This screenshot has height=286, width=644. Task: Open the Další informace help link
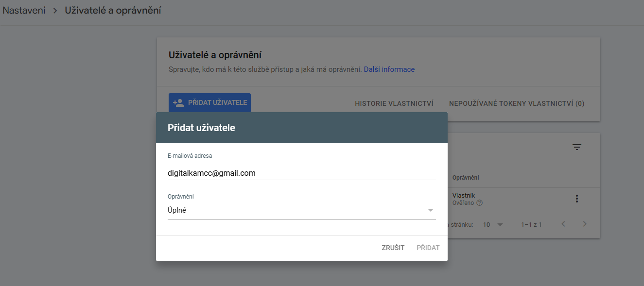pyautogui.click(x=389, y=69)
